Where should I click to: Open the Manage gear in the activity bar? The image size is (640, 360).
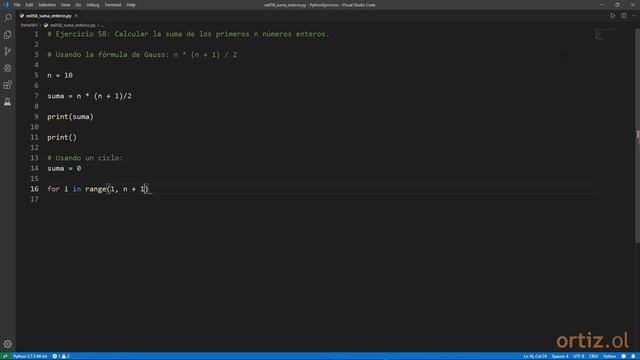click(7, 344)
